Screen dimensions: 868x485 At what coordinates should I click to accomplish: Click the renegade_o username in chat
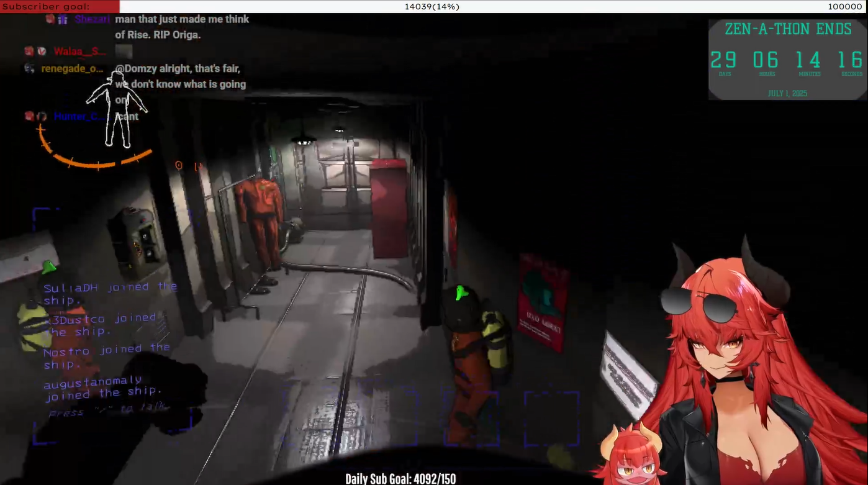coord(73,68)
